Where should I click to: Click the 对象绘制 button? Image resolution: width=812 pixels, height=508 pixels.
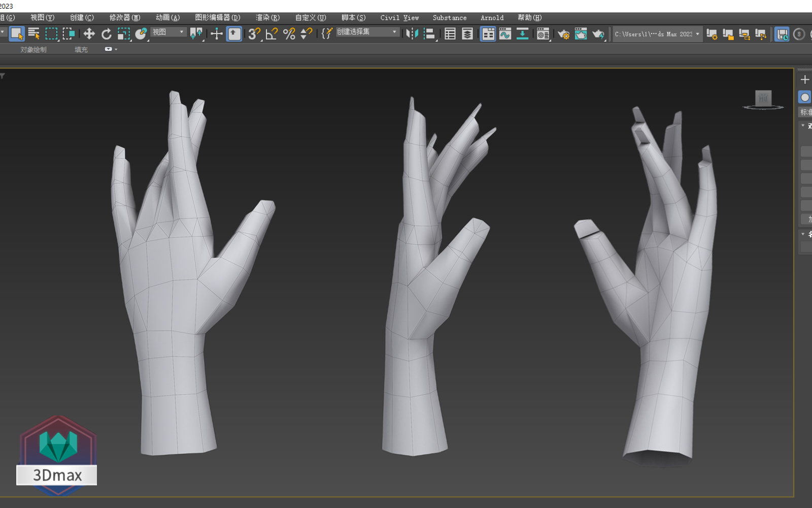click(x=33, y=49)
